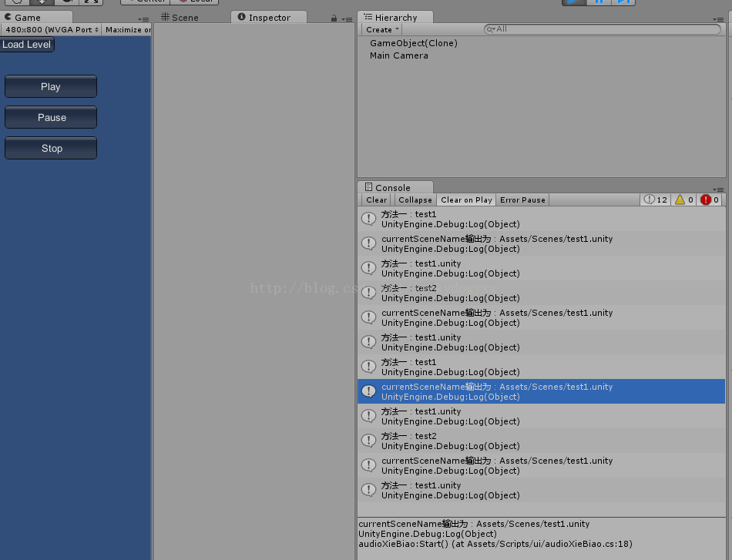Switch to the Scene tab

coord(180,17)
